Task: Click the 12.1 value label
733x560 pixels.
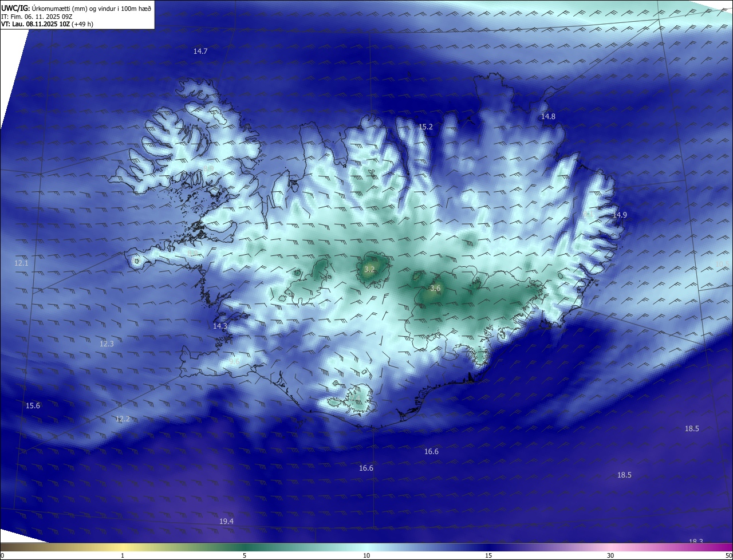Action: point(21,263)
